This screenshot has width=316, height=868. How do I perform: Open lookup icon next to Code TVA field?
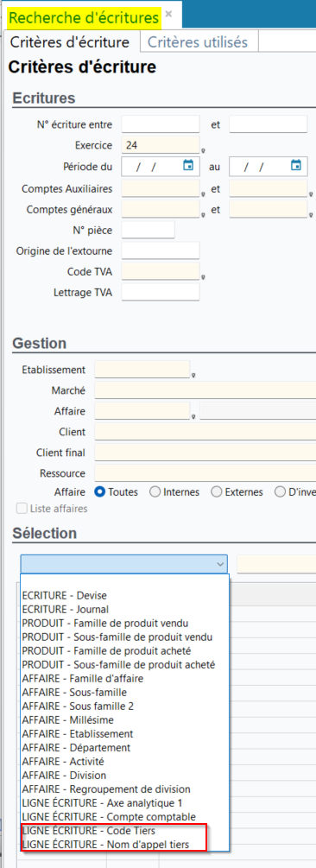pyautogui.click(x=203, y=276)
